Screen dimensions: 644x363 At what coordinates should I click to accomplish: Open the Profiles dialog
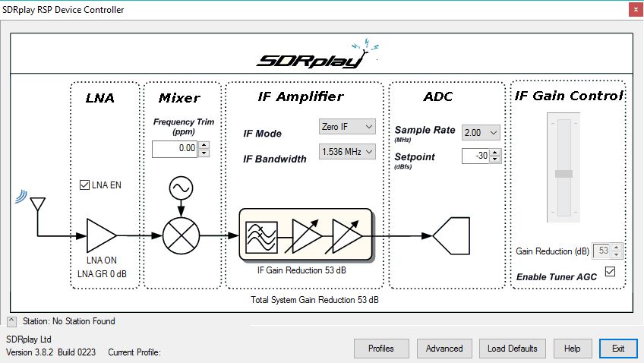(x=381, y=349)
